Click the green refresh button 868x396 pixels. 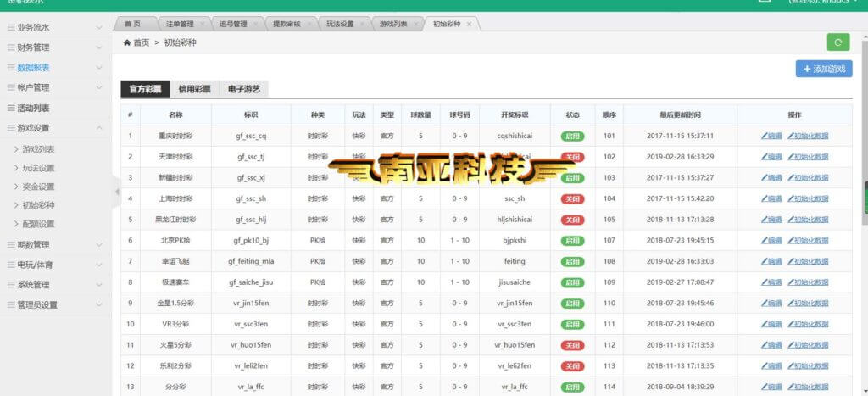click(x=838, y=42)
